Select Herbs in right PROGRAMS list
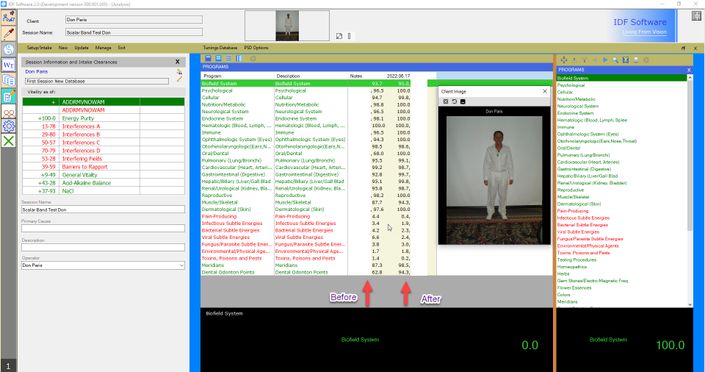This screenshot has height=372, width=705. (x=563, y=274)
